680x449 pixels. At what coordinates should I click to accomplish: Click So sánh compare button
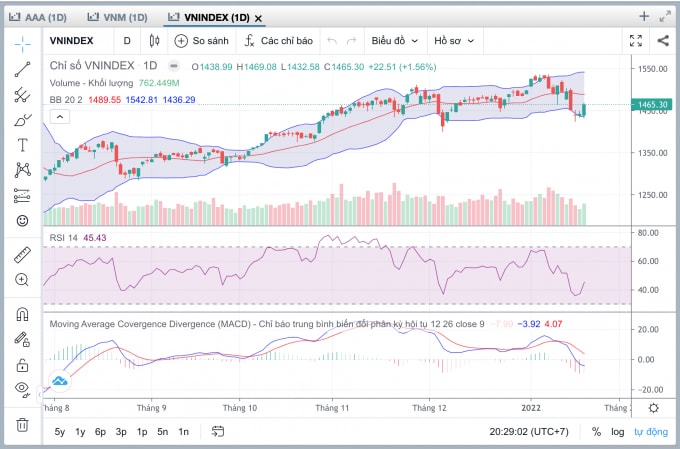tap(201, 41)
